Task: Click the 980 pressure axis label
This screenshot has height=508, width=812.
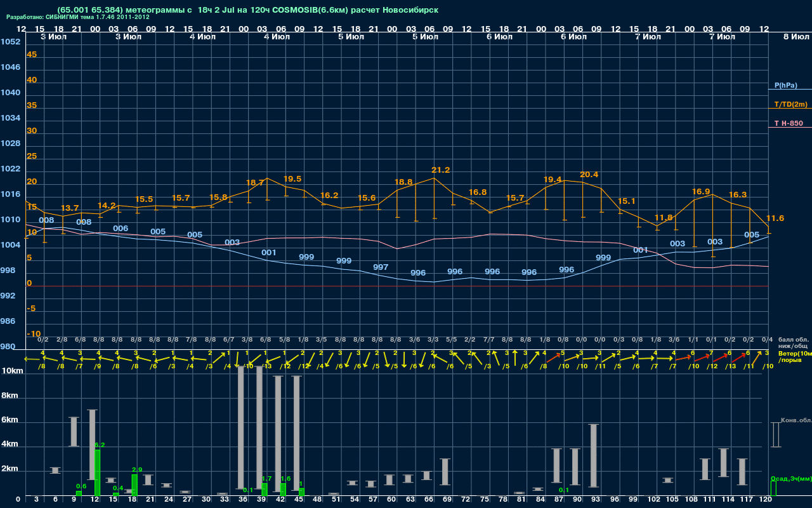Action: pyautogui.click(x=8, y=347)
